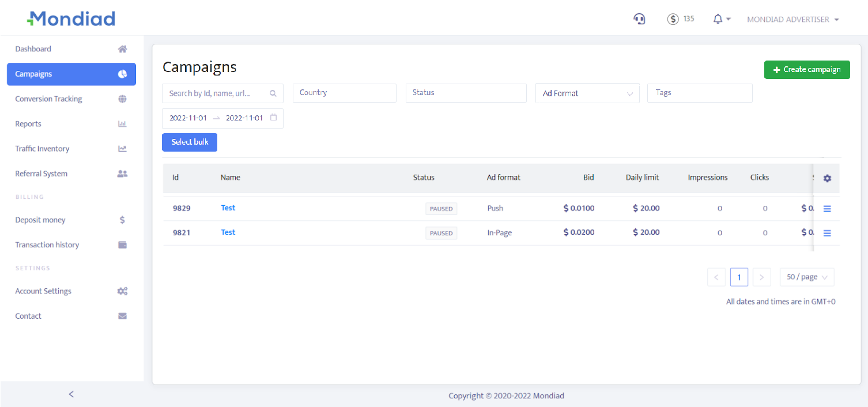Image resolution: width=868 pixels, height=407 pixels.
Task: Focus the Country filter field
Action: [x=344, y=93]
